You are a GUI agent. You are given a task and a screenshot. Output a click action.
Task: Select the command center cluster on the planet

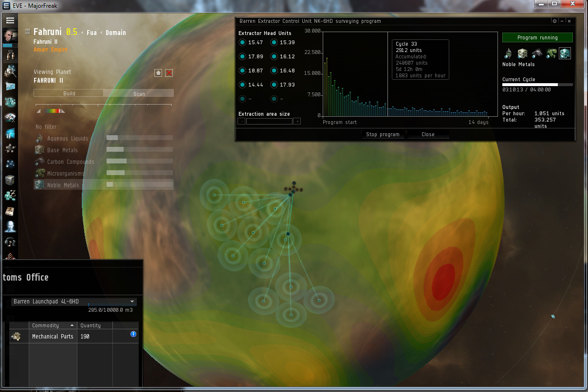(293, 188)
